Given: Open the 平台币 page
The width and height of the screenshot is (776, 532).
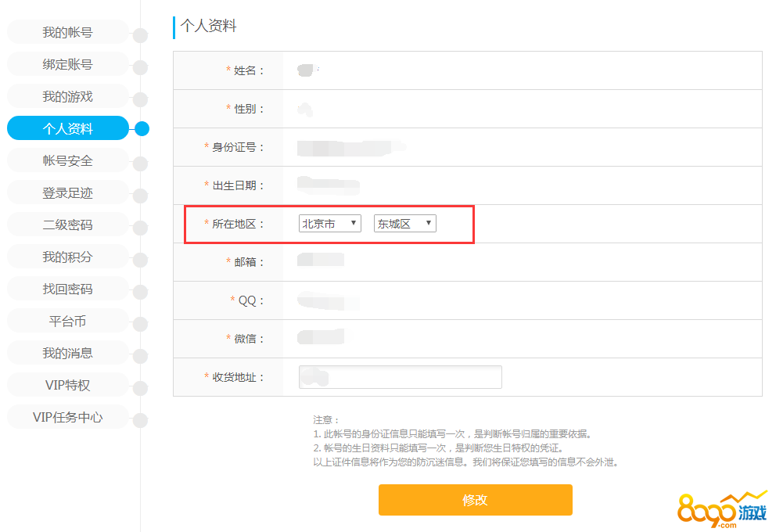Looking at the screenshot, I should point(67,321).
